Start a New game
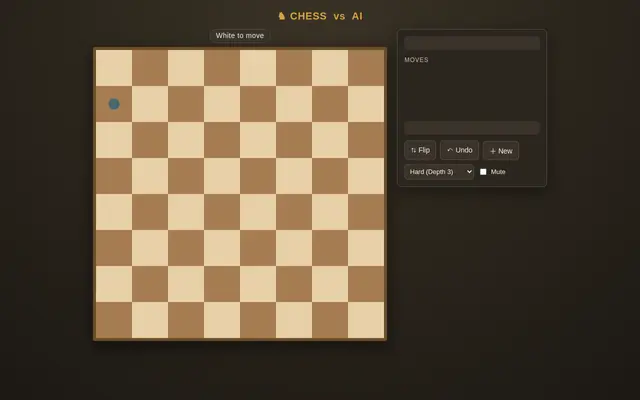This screenshot has height=400, width=640. (x=501, y=151)
